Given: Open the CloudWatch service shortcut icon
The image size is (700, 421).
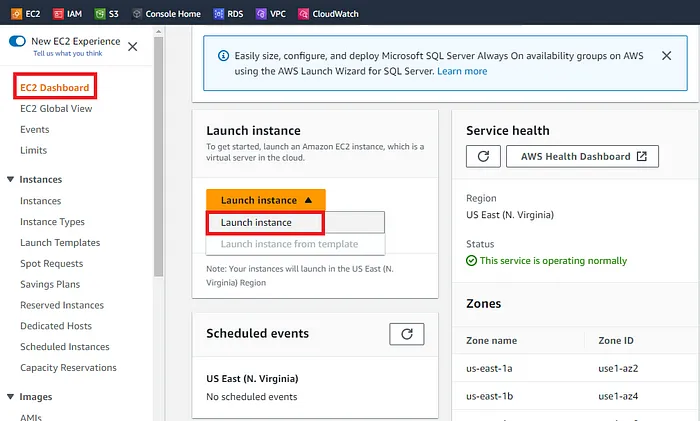Looking at the screenshot, I should point(304,14).
